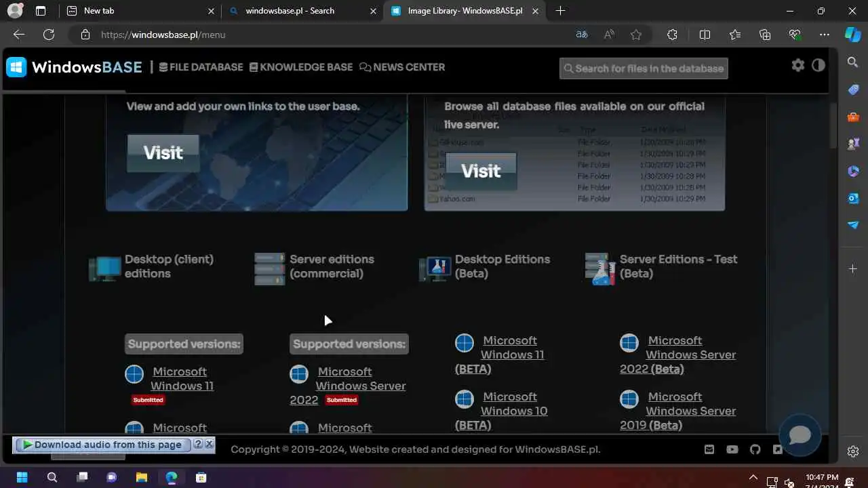Add this page to favorites star
This screenshot has height=488, width=868.
[636, 35]
